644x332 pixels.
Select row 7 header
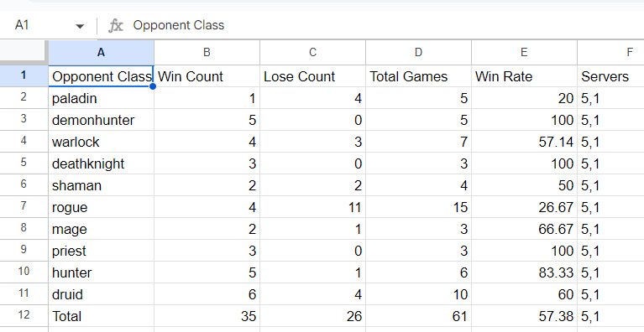pos(24,206)
